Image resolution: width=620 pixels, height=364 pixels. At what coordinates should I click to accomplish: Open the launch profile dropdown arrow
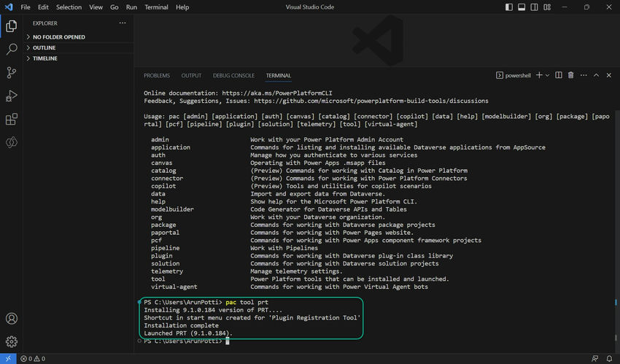[x=548, y=75]
